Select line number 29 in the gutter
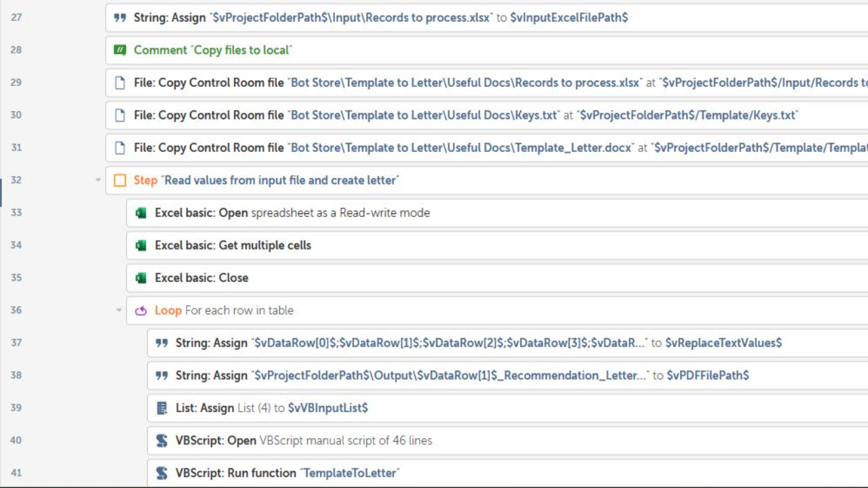The height and width of the screenshot is (488, 868). pos(16,83)
